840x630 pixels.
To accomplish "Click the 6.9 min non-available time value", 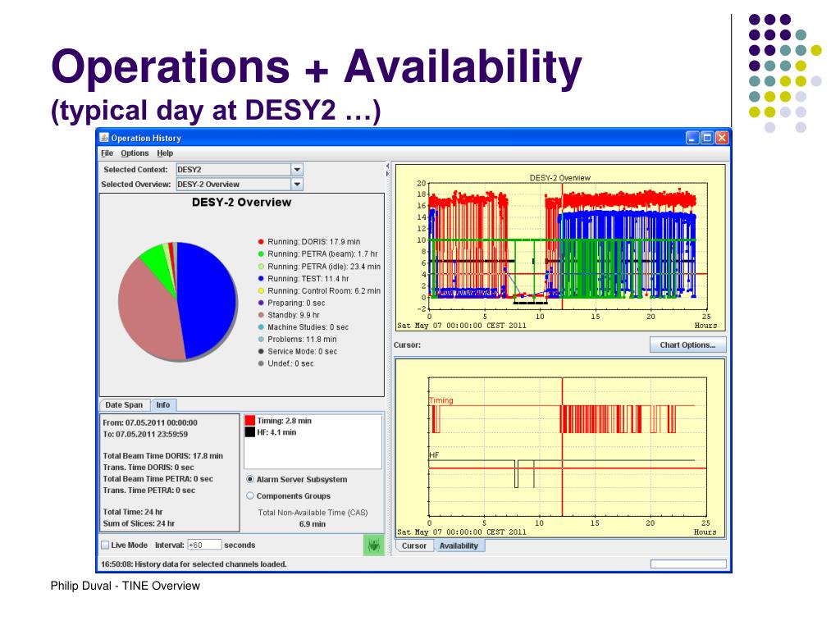I will click(313, 524).
